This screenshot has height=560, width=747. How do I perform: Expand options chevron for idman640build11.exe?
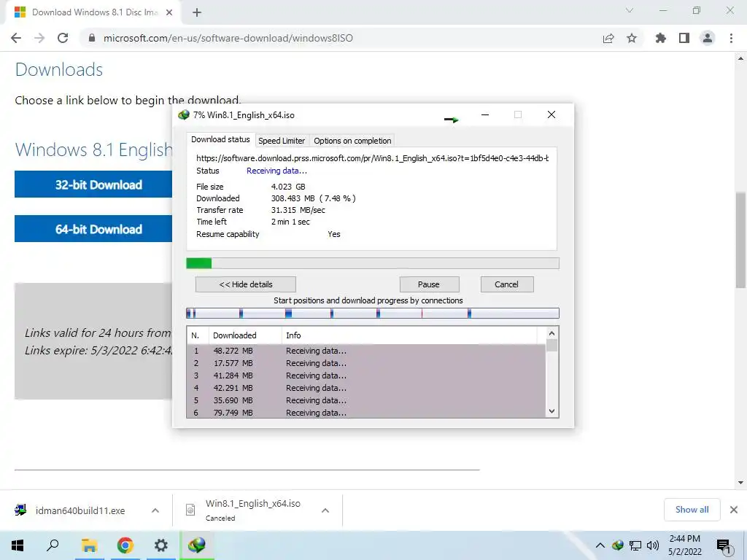[155, 510]
